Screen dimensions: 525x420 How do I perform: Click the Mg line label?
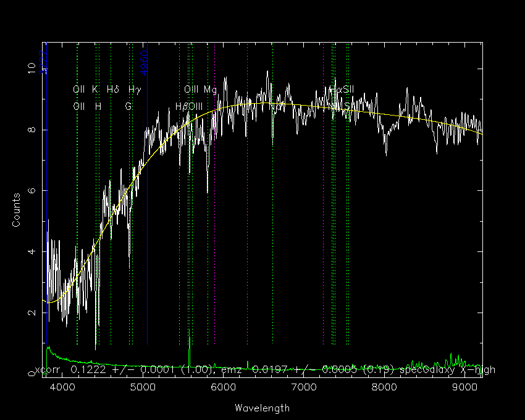tap(210, 90)
